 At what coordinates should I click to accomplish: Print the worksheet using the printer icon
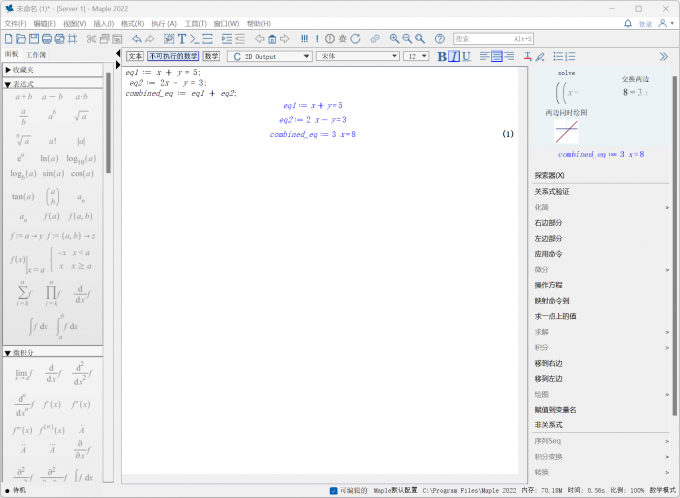[x=46, y=39]
